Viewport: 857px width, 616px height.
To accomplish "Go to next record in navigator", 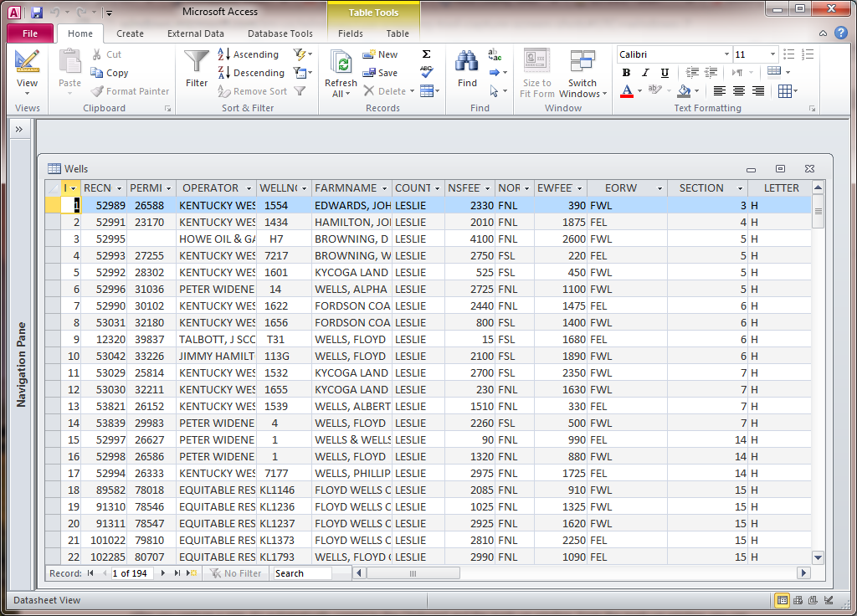I will click(162, 572).
